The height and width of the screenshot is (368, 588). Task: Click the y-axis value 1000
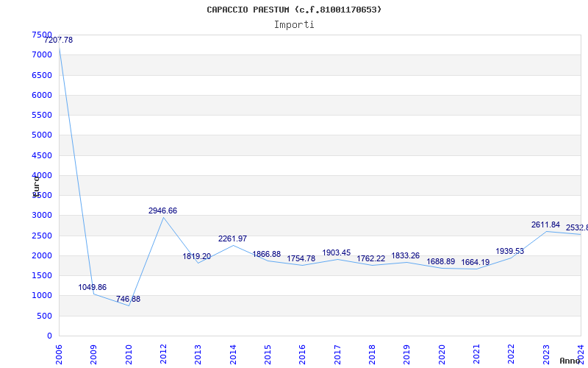point(42,296)
